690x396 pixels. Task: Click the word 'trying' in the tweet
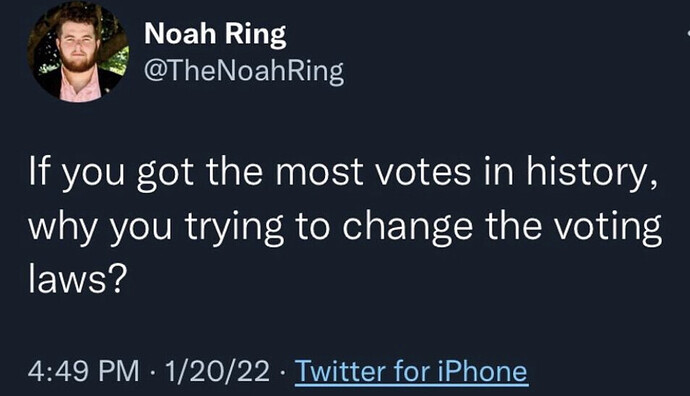[x=234, y=226]
